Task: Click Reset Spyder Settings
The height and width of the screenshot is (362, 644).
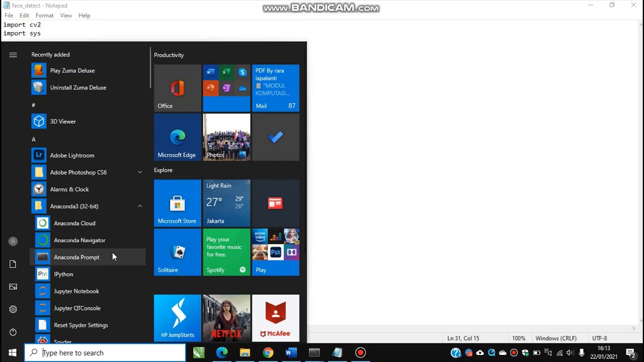Action: [x=88, y=325]
